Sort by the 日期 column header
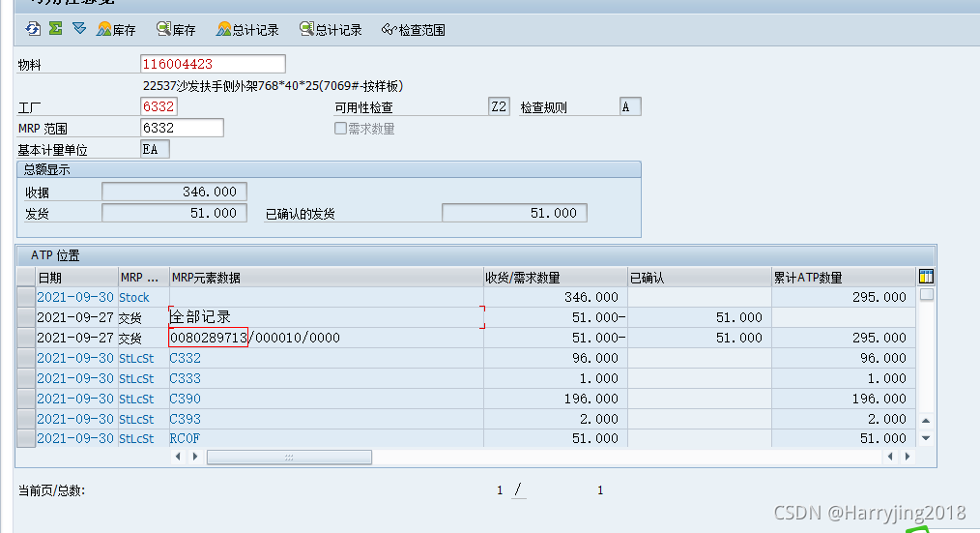 click(x=77, y=277)
